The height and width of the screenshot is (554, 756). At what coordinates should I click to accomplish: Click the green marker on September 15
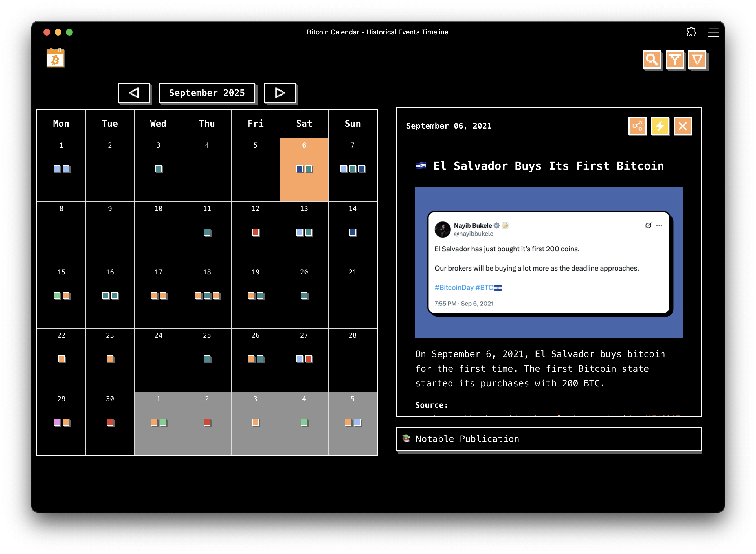pos(57,295)
